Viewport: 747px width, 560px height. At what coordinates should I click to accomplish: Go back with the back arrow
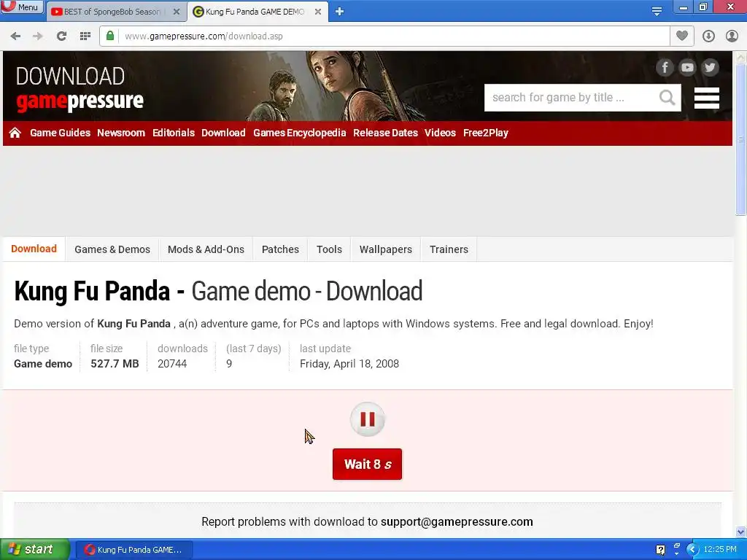pos(15,36)
